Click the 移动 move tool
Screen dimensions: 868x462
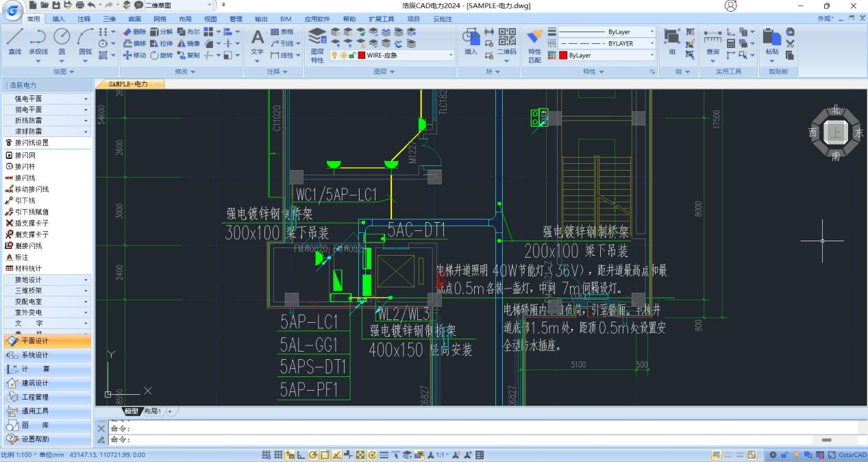134,56
